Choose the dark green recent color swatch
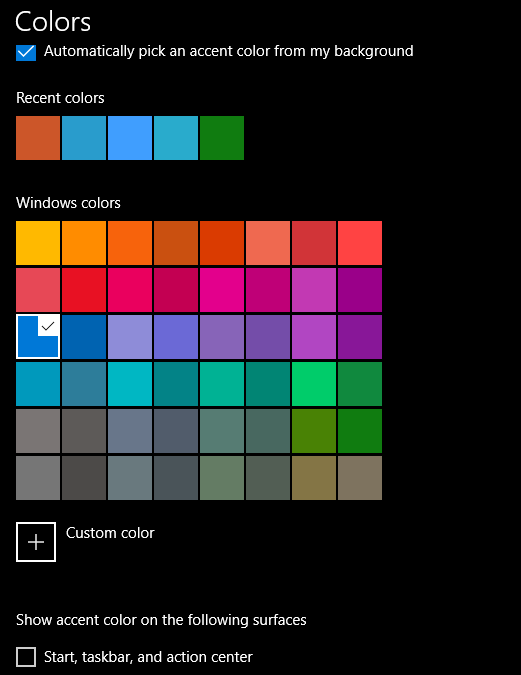Screen dimensions: 521x675 222,138
